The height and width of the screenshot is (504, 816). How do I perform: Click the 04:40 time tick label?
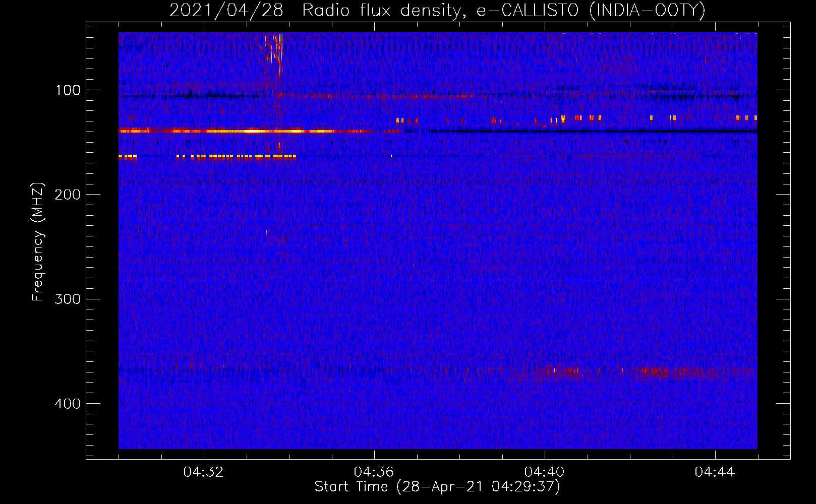click(x=544, y=472)
